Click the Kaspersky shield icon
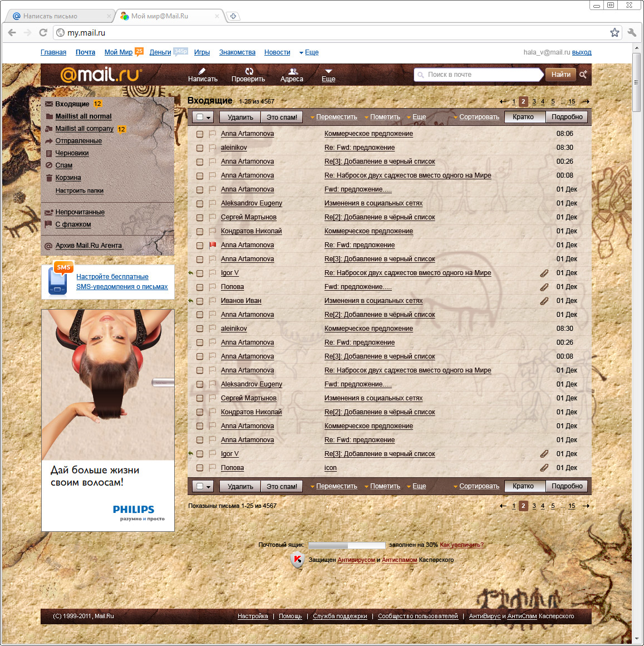 click(x=297, y=560)
